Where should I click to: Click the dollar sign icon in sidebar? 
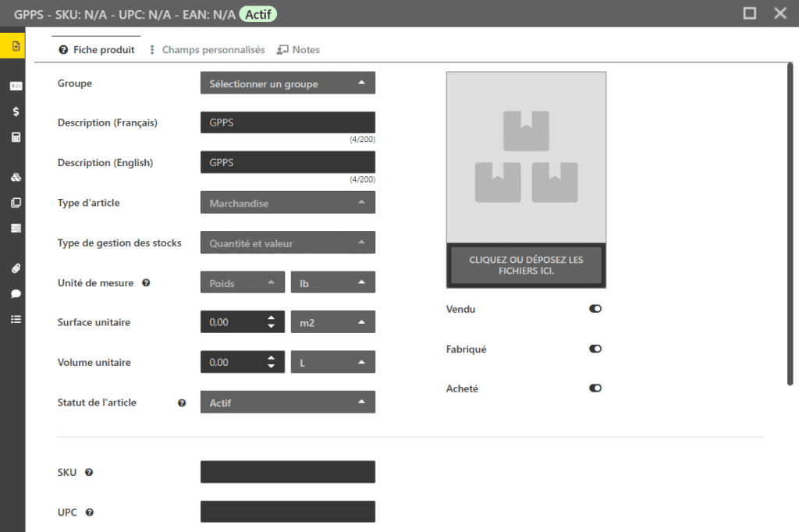point(16,112)
